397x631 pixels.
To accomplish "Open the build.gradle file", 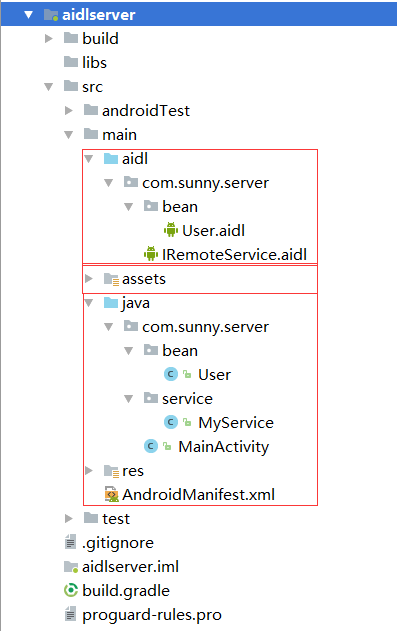I will pos(126,591).
